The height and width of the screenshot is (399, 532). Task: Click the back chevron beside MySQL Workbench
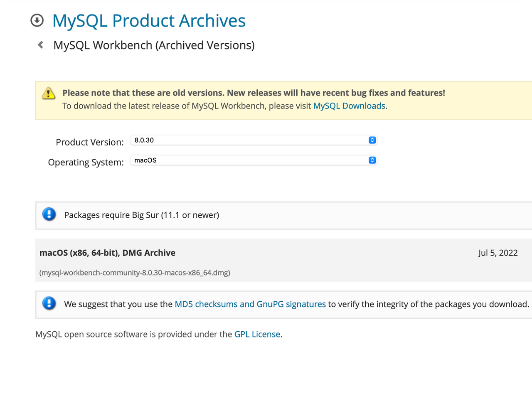point(40,45)
